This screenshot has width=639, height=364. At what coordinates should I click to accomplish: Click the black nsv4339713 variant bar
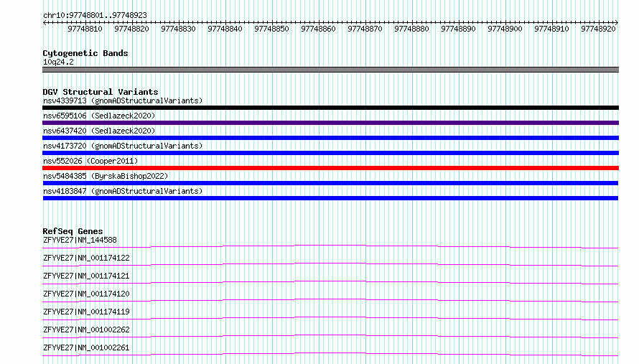coord(330,108)
